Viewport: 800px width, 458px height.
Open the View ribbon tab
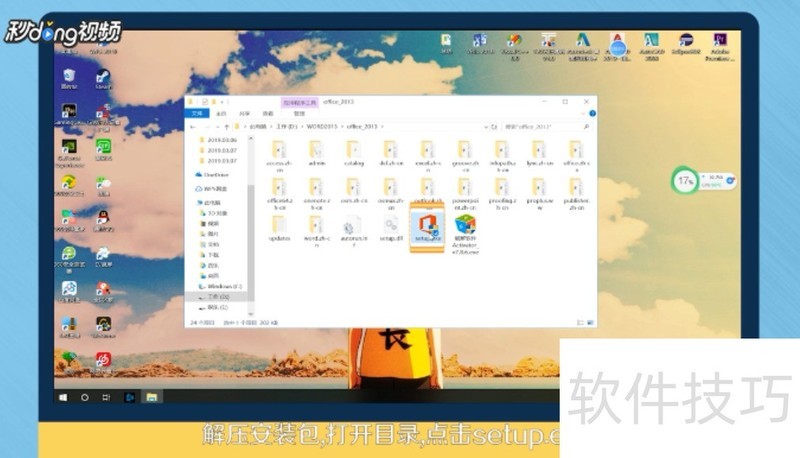pyautogui.click(x=268, y=113)
